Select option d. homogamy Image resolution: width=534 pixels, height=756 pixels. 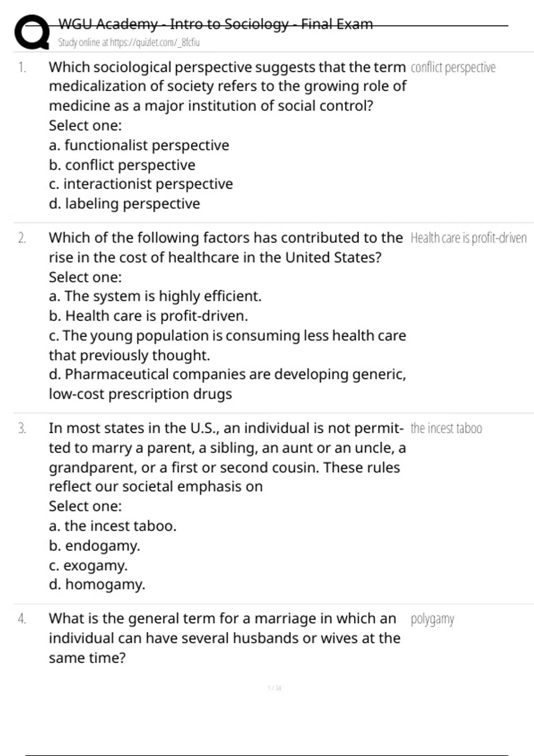coord(97,584)
